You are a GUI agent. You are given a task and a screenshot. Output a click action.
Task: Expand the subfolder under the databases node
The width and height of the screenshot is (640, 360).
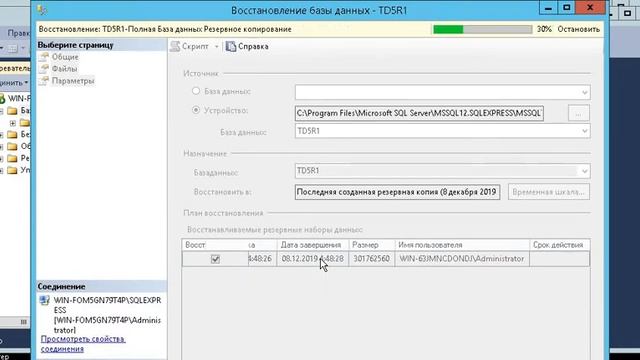coord(13,122)
